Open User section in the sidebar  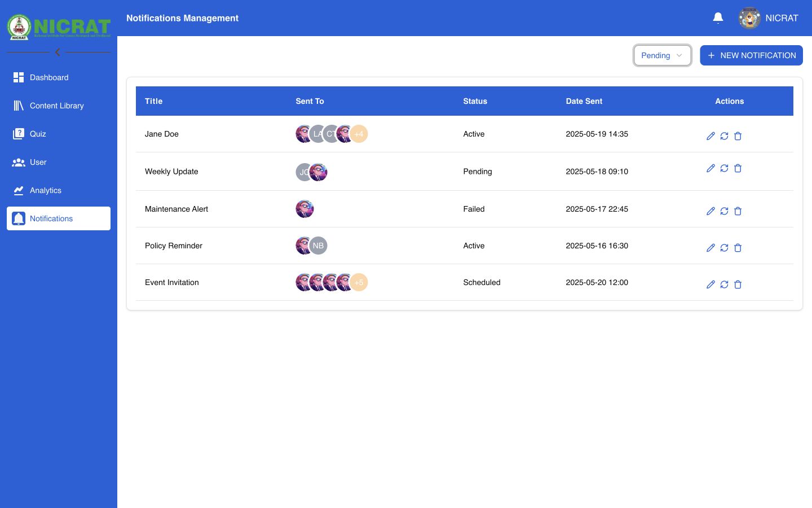(59, 162)
